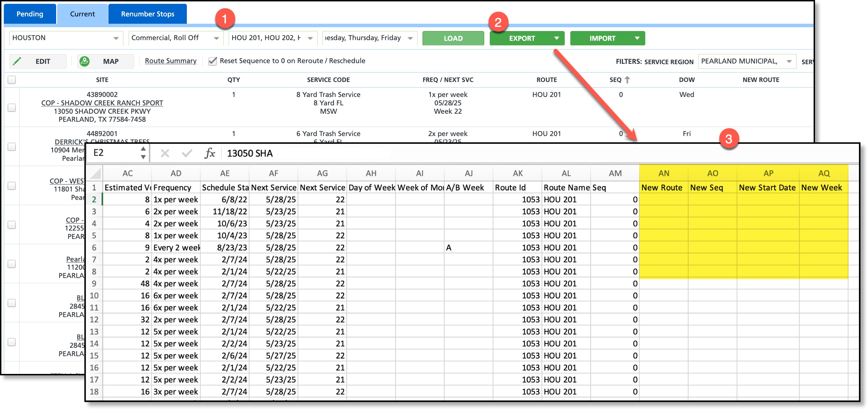
Task: Open the Route Summary link
Action: pyautogui.click(x=170, y=61)
